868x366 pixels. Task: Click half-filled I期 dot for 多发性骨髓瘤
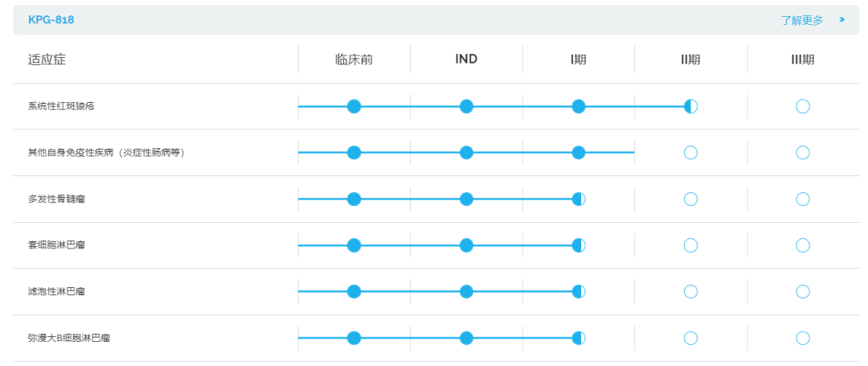coord(578,199)
